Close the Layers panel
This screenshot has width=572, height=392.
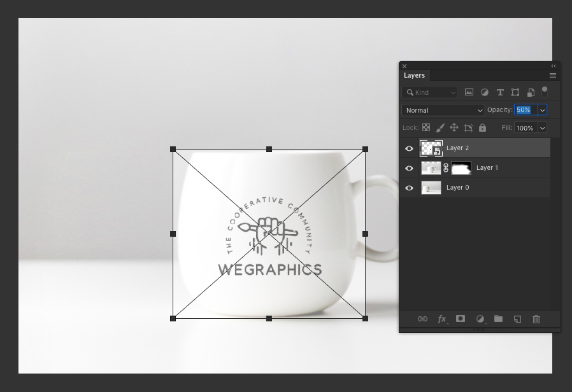[404, 66]
